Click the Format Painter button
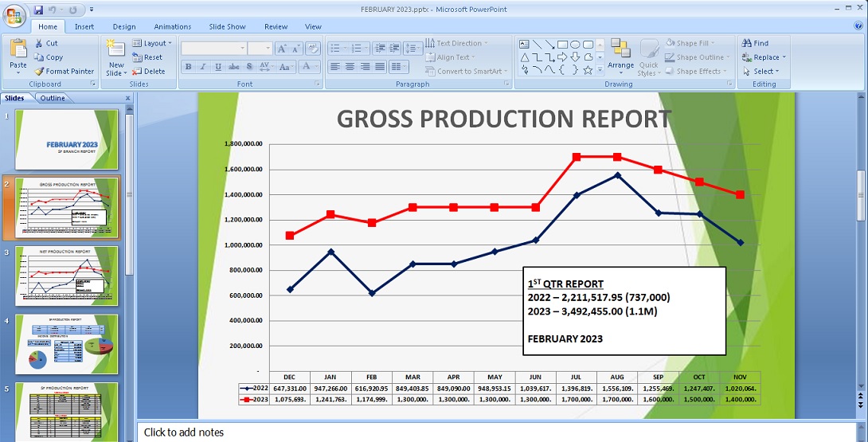This screenshot has height=442, width=868. tap(65, 72)
